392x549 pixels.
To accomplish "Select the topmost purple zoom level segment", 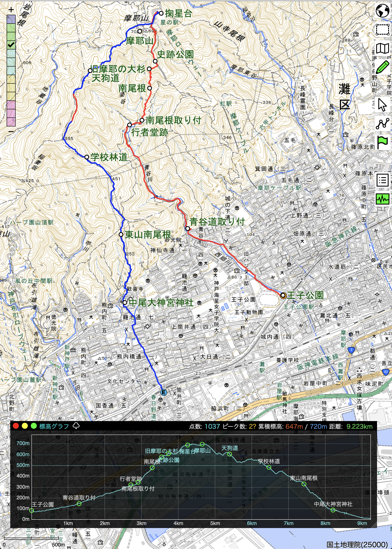I will tap(11, 19).
